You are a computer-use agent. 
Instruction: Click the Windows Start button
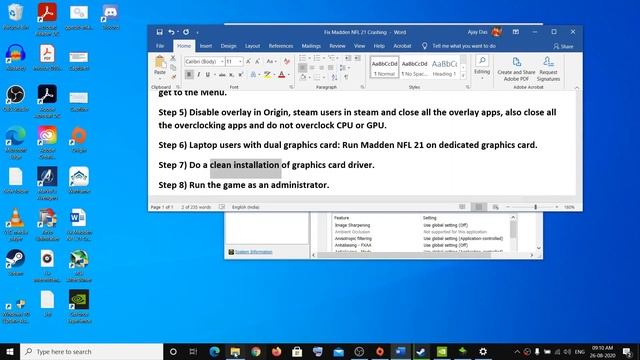point(10,351)
